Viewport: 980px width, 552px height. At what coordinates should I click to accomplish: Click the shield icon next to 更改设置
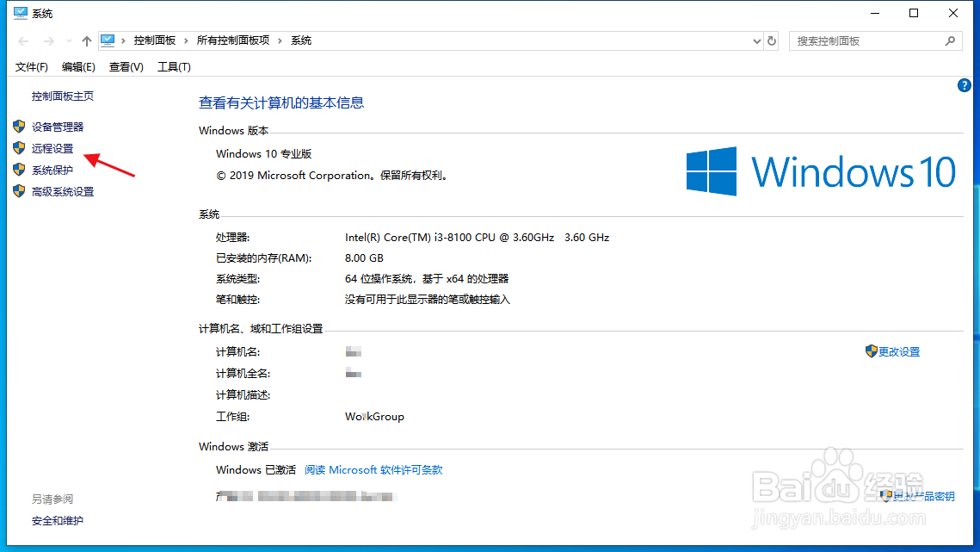872,351
